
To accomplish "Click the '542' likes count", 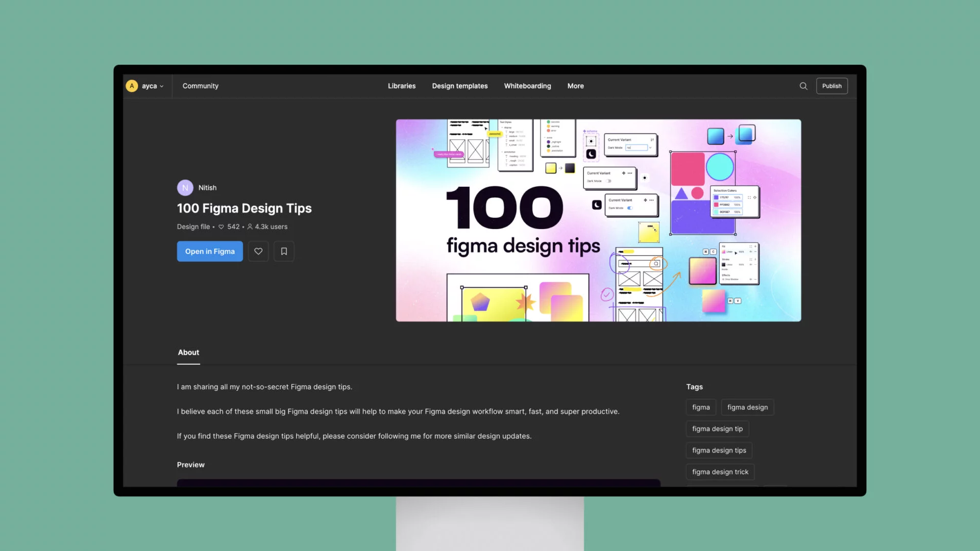I will [229, 227].
